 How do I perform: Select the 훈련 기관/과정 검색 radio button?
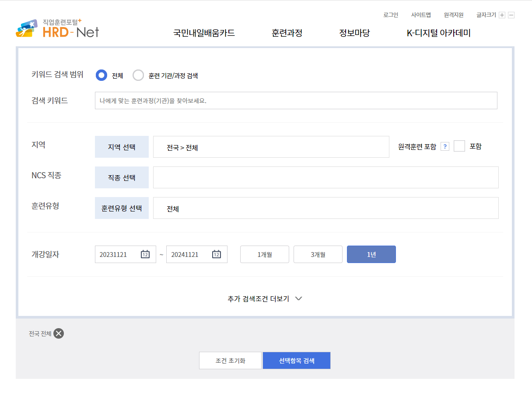click(138, 75)
